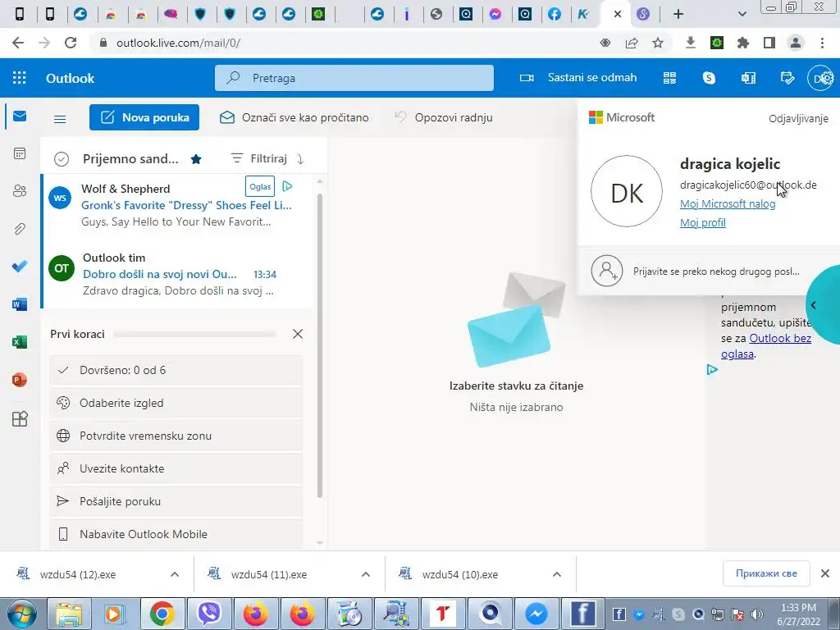840x630 pixels.
Task: Click Prijavite se preko nekog drugog account option
Action: 708,271
